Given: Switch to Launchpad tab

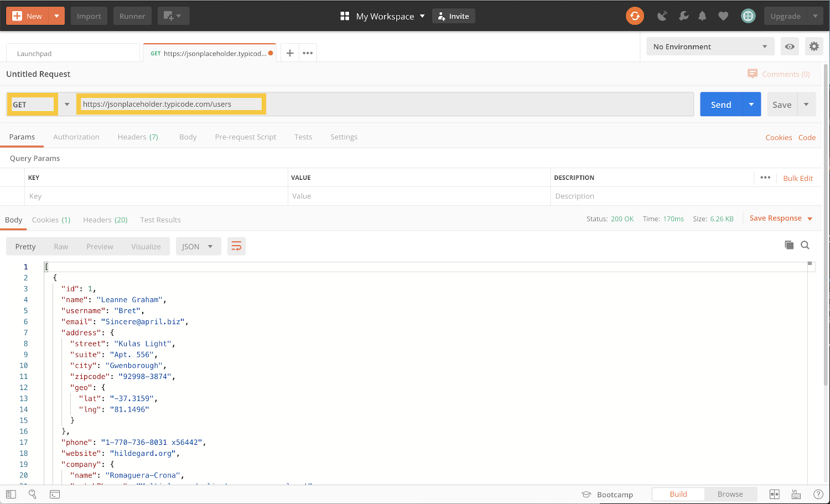Looking at the screenshot, I should pos(73,53).
